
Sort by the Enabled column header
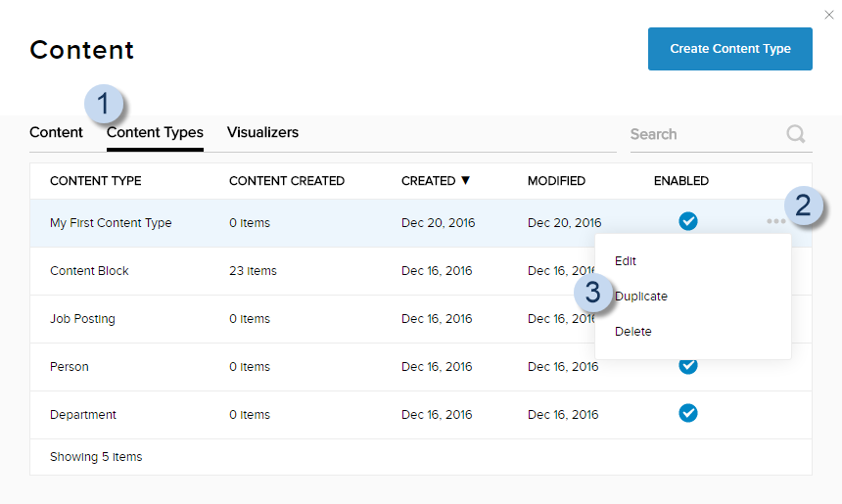point(681,181)
